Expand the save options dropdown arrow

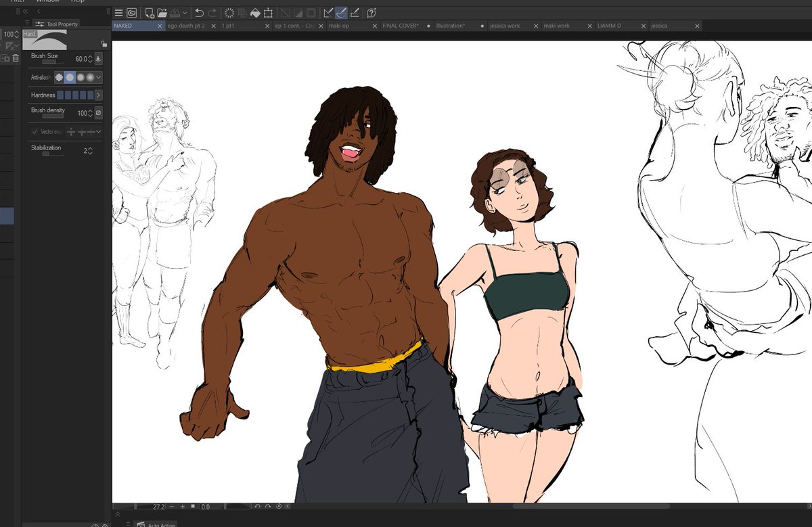point(185,13)
